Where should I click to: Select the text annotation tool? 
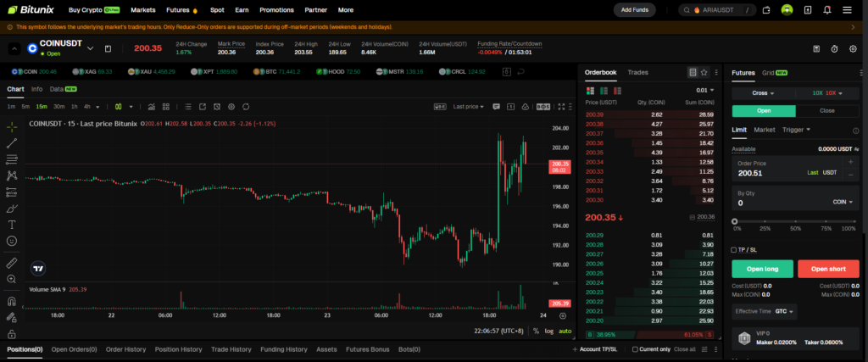click(11, 225)
